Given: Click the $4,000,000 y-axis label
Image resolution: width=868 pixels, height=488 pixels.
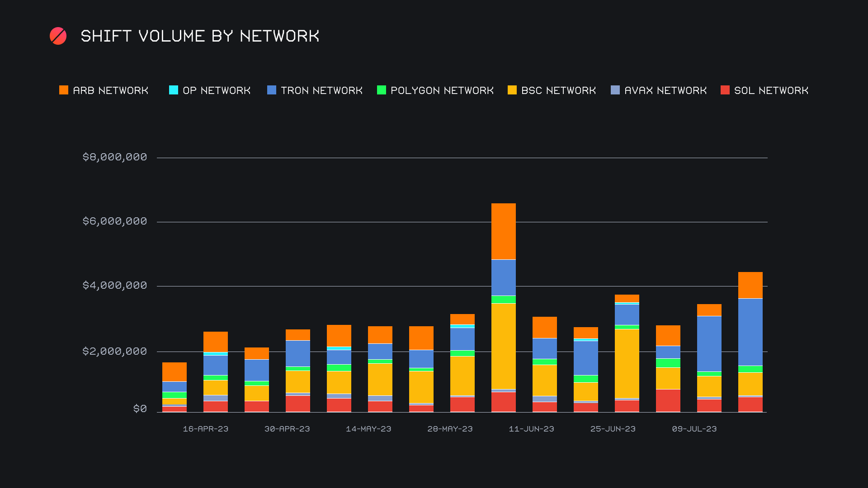Looking at the screenshot, I should pyautogui.click(x=115, y=286).
